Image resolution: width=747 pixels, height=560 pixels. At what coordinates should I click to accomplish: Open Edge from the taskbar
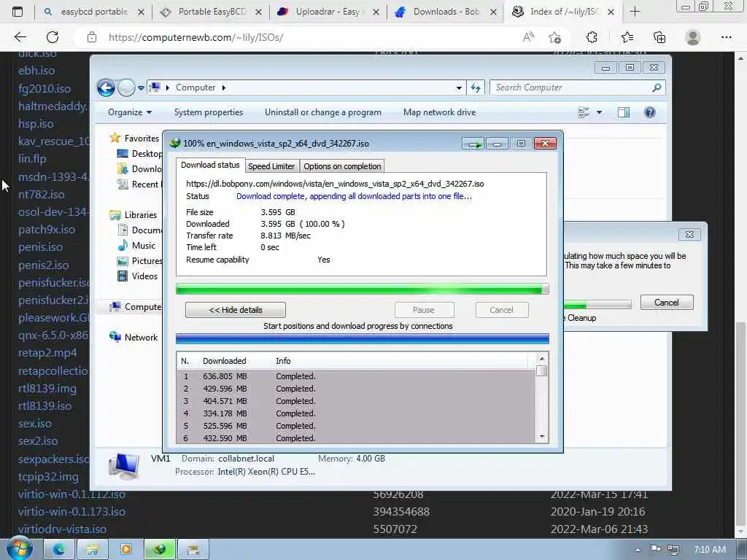59,550
